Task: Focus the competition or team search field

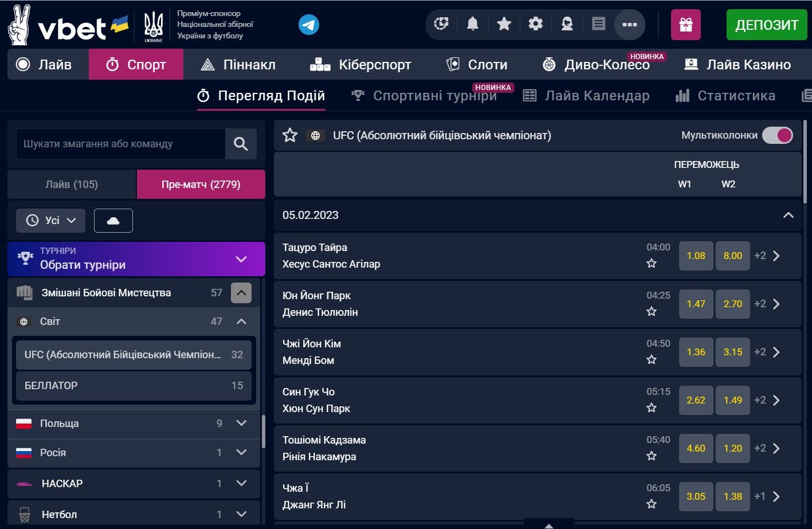Action: pos(121,144)
